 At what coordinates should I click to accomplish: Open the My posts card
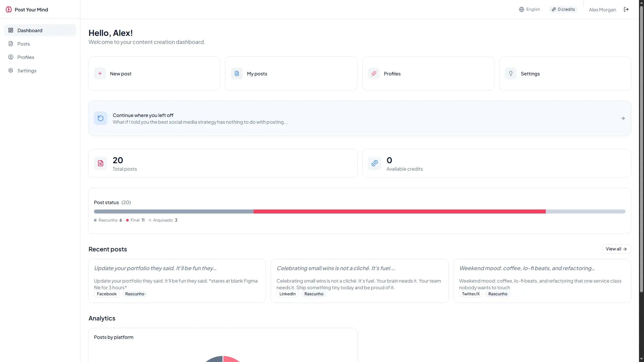(x=291, y=73)
